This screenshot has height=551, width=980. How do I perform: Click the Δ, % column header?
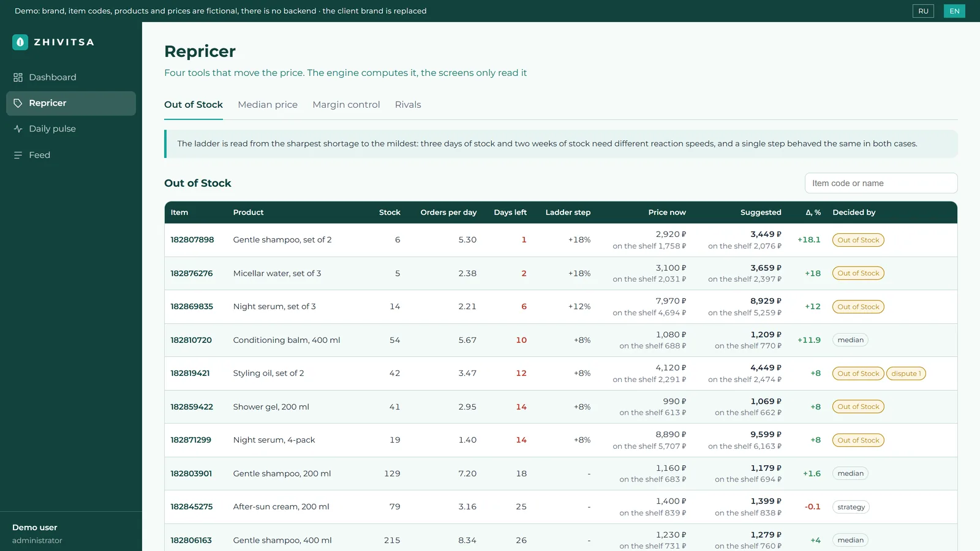tap(813, 212)
